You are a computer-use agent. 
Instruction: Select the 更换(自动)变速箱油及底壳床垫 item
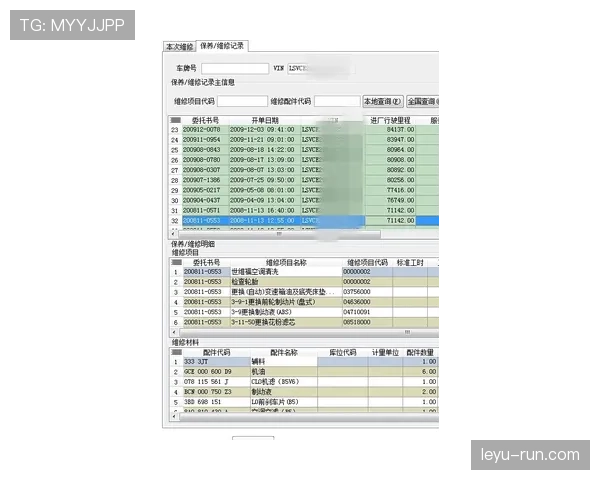pyautogui.click(x=286, y=292)
